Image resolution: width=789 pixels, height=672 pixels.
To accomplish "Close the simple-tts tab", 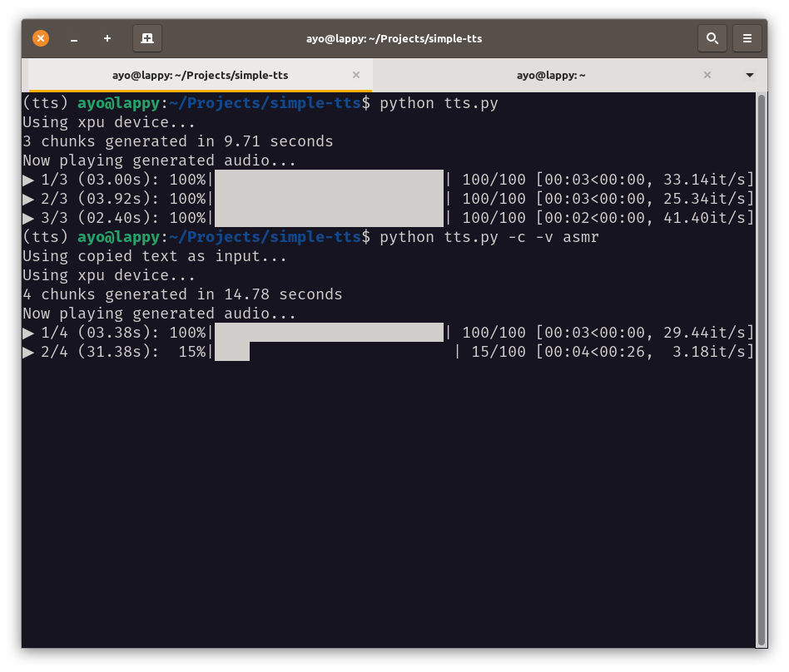I will coord(356,75).
